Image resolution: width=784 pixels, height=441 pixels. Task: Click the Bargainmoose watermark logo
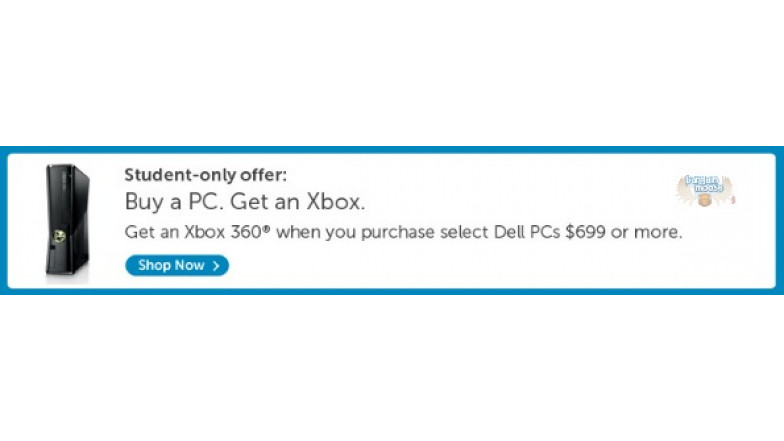coord(706,190)
